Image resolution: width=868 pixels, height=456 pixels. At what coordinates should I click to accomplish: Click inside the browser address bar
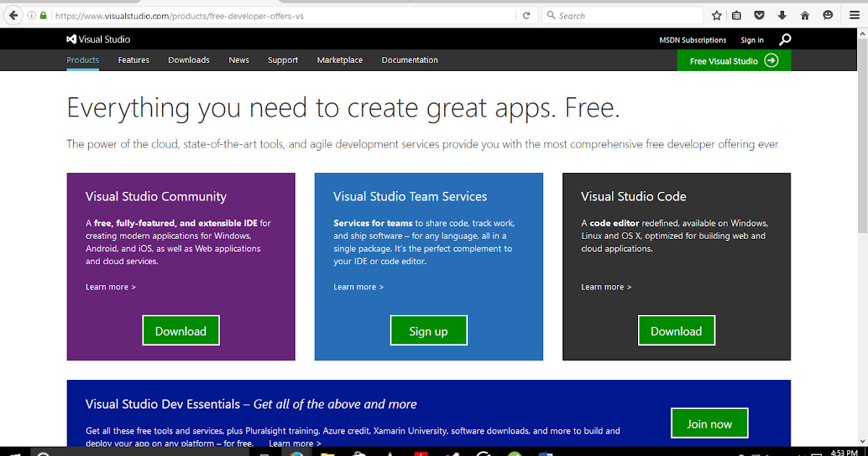click(x=289, y=15)
